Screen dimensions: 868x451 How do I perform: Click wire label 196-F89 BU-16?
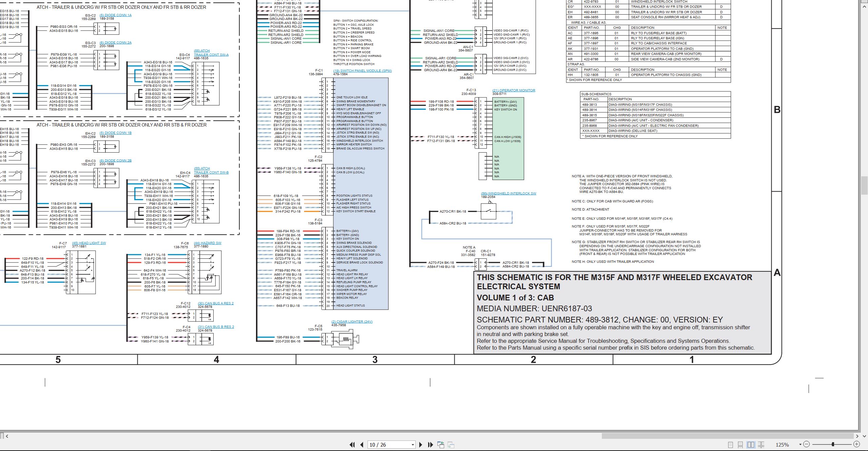coord(288,337)
